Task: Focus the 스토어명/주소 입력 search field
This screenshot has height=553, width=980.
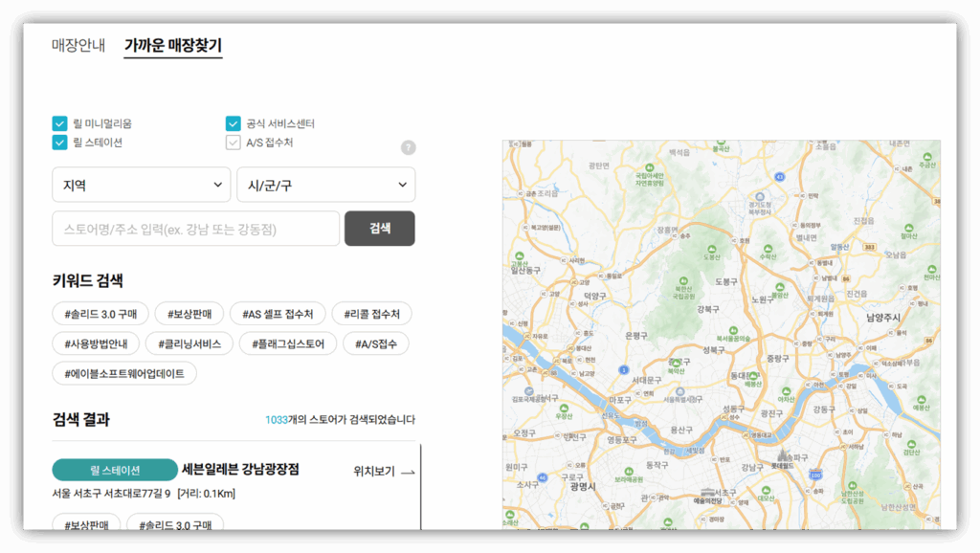Action: pos(195,229)
